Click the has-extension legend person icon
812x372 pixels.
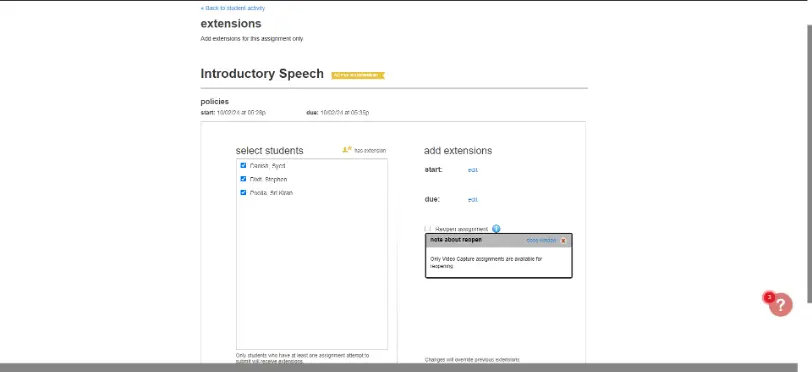pyautogui.click(x=347, y=150)
